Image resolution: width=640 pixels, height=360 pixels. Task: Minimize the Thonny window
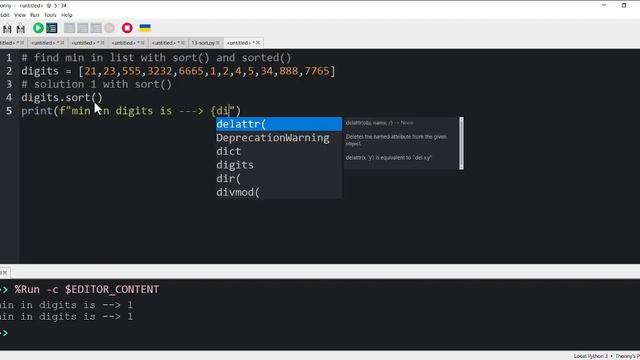[x=604, y=5]
